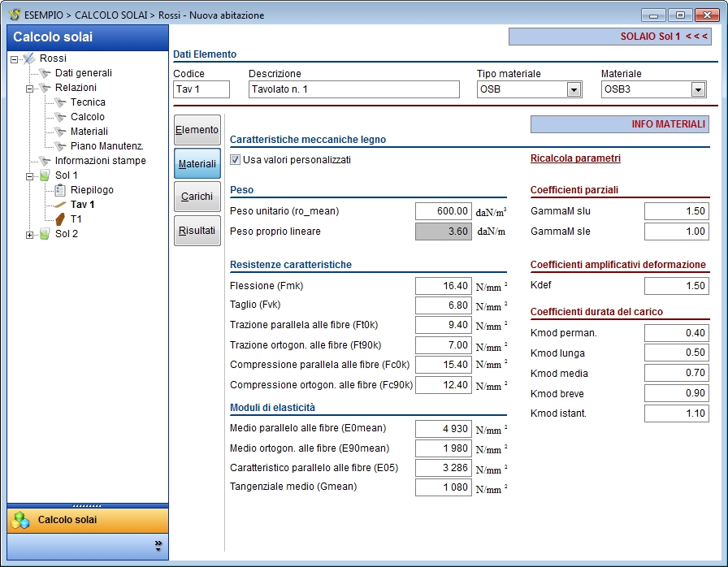Switch to the Risultati tab

[197, 231]
